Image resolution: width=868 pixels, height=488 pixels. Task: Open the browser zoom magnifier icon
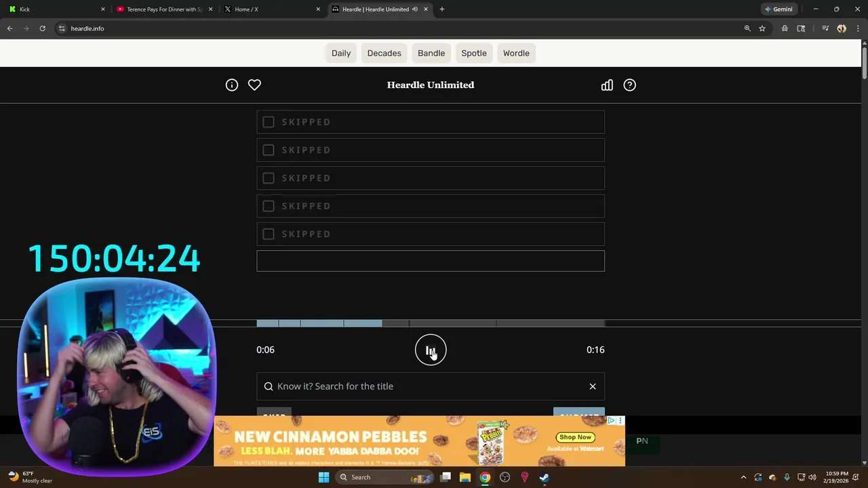point(747,28)
